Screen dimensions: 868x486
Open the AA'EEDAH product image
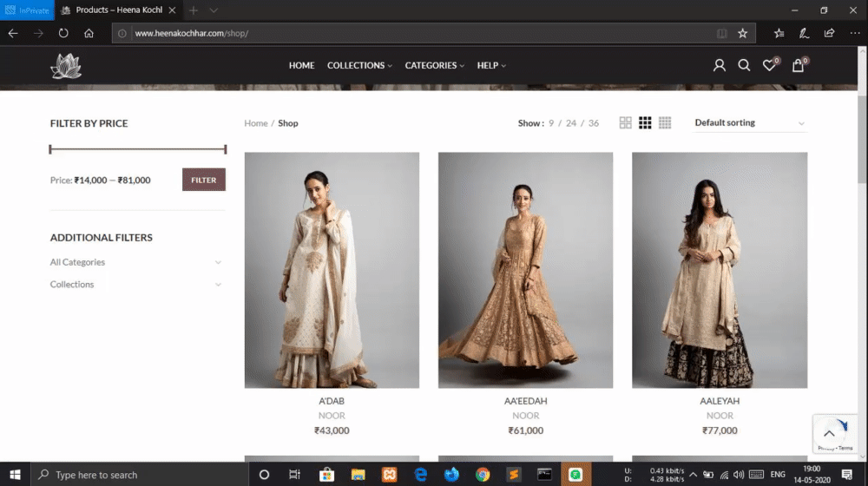point(525,270)
